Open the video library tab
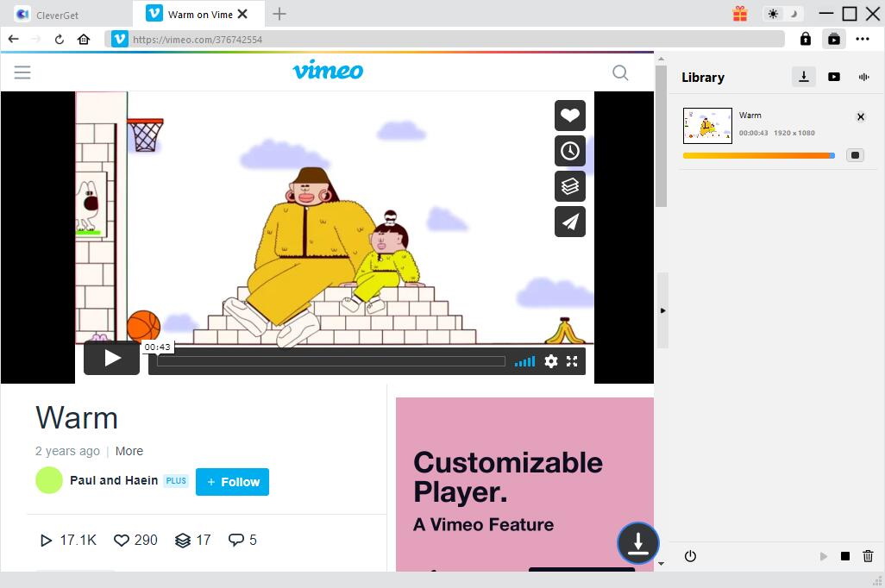885x588 pixels. coord(833,77)
